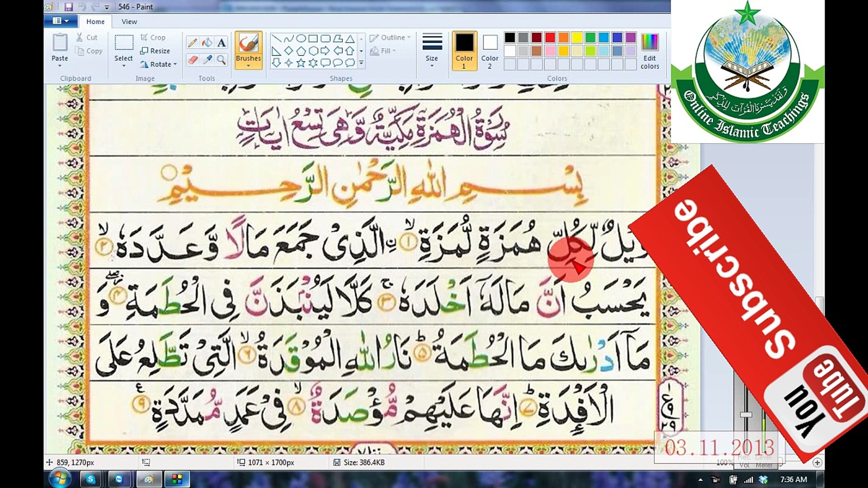868x488 pixels.
Task: Switch to the View tab
Action: pyautogui.click(x=129, y=21)
